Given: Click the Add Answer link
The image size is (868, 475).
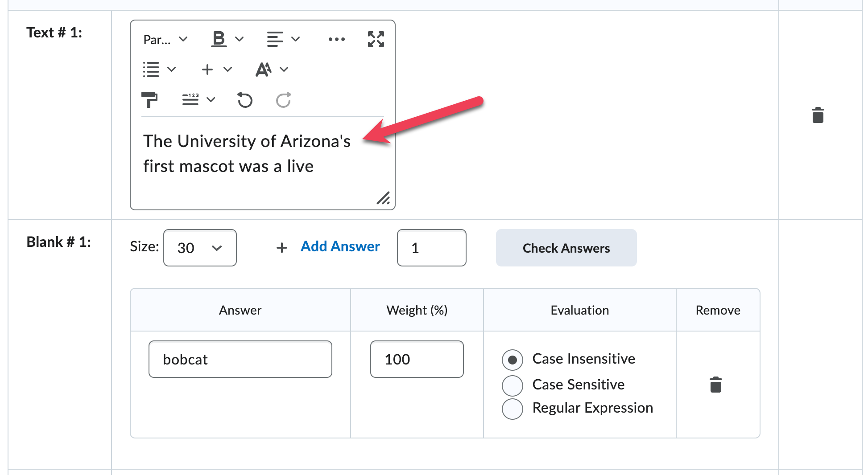Looking at the screenshot, I should (340, 246).
